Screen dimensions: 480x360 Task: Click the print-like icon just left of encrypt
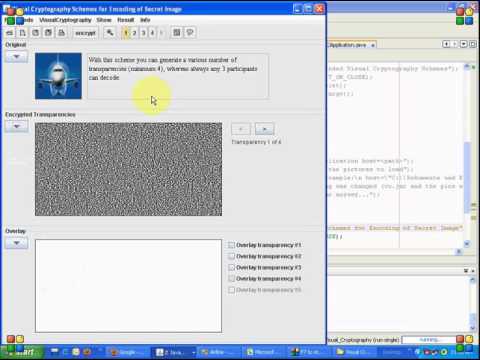pos(61,33)
